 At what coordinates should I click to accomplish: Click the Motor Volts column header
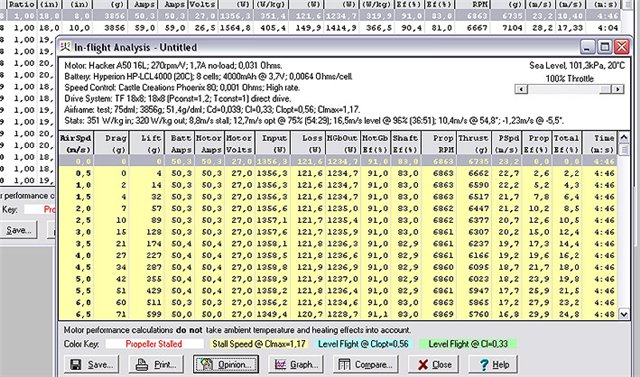pos(240,144)
